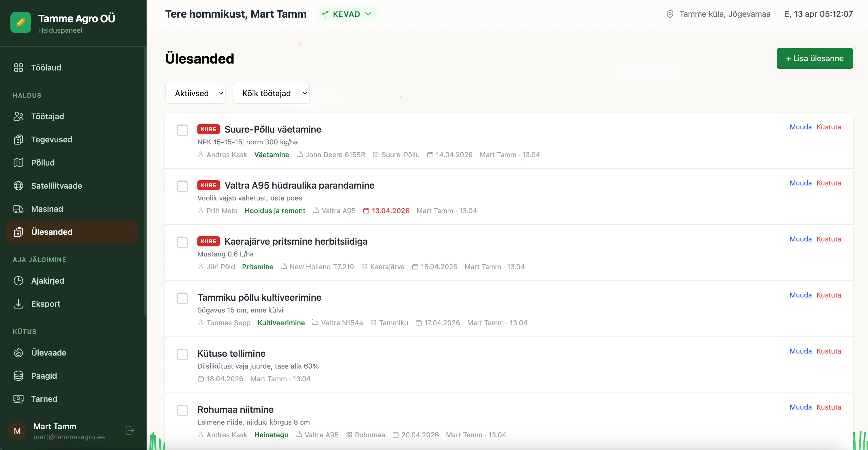This screenshot has width=868, height=450.
Task: Click the Paagid tank icon
Action: coord(18,376)
